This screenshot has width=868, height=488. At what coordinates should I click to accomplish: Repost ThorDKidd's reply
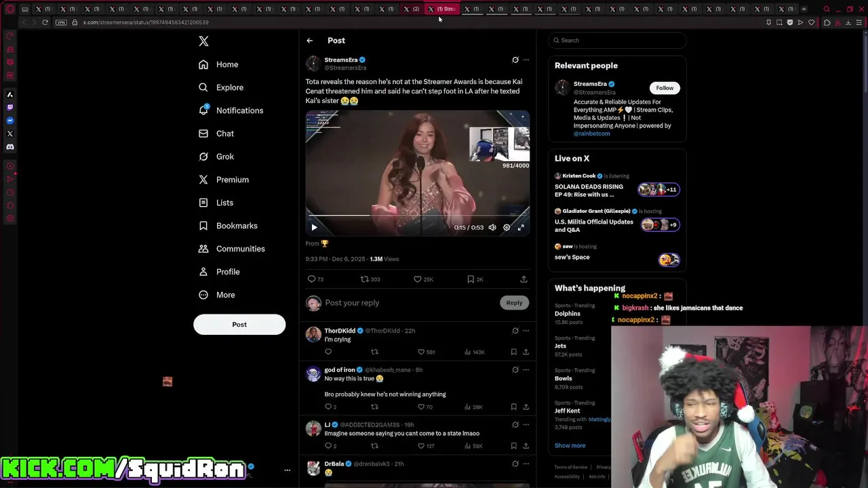374,352
